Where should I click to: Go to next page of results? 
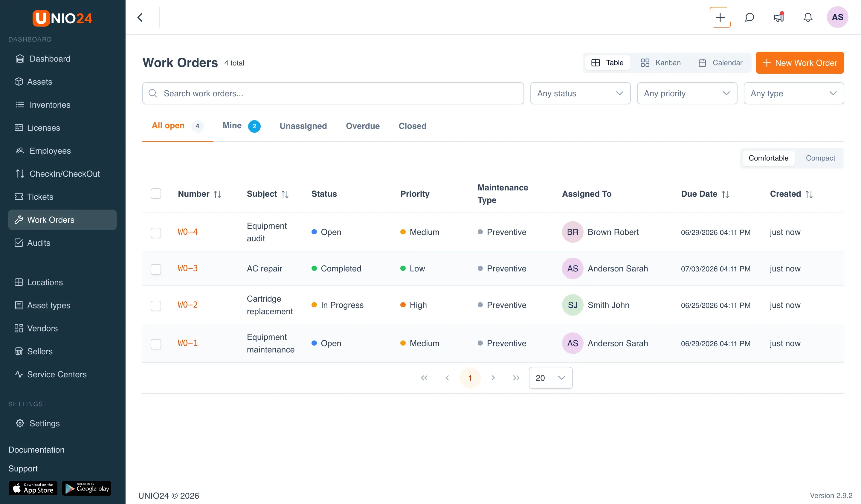(493, 378)
